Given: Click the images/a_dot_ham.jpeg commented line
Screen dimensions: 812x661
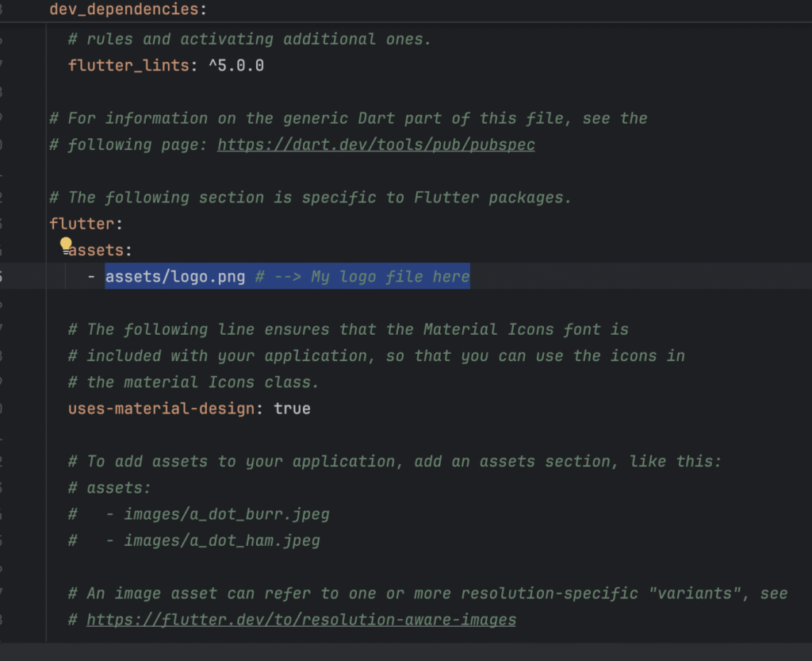Looking at the screenshot, I should [x=221, y=541].
